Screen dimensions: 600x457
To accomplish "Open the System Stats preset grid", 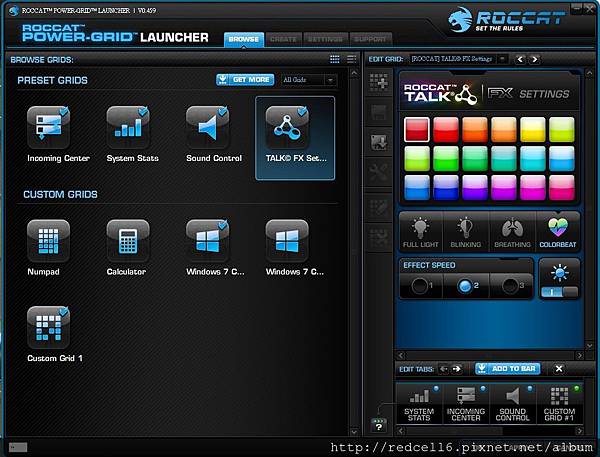I will coord(128,128).
